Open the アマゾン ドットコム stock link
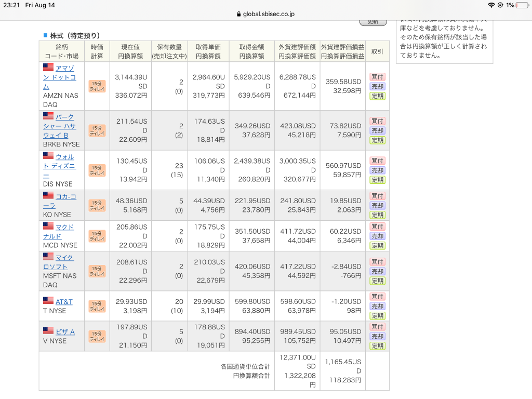 [60, 77]
